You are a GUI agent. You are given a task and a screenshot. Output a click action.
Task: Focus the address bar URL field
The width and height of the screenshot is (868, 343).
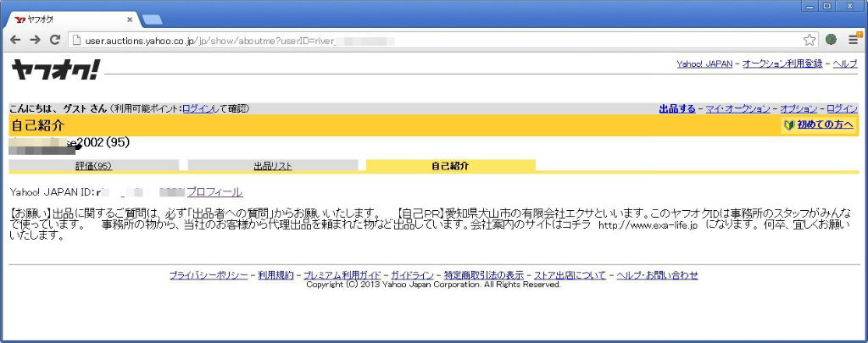(442, 40)
